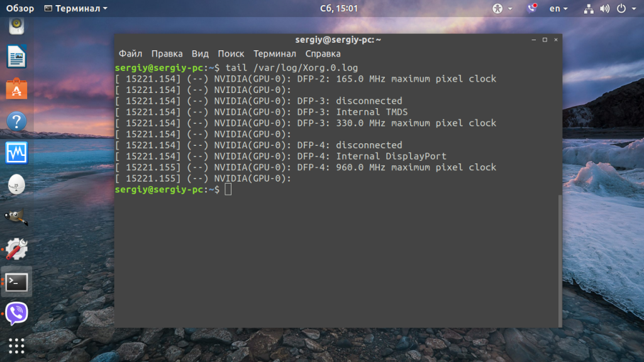Open Viber from the dock
This screenshot has height=362, width=644.
coord(16,313)
